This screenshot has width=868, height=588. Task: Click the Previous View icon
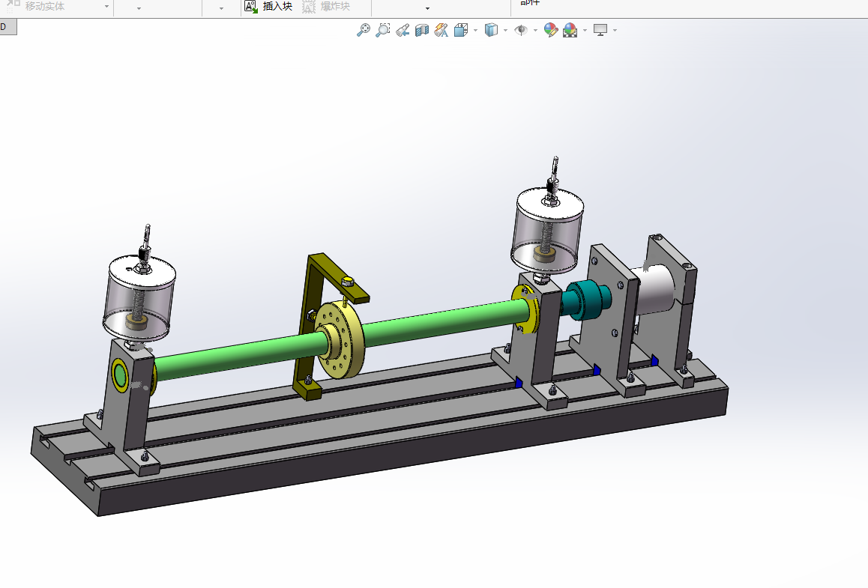click(403, 30)
